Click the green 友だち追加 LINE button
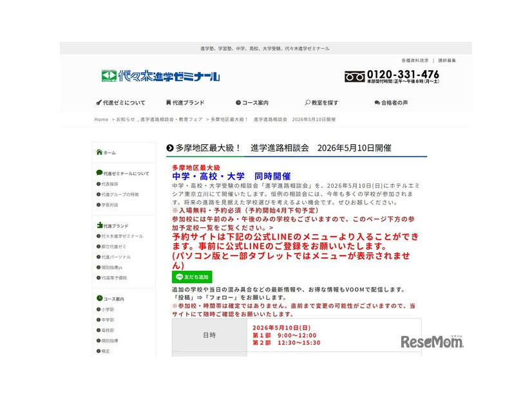Screen dimensions: 532x399 click(193, 277)
